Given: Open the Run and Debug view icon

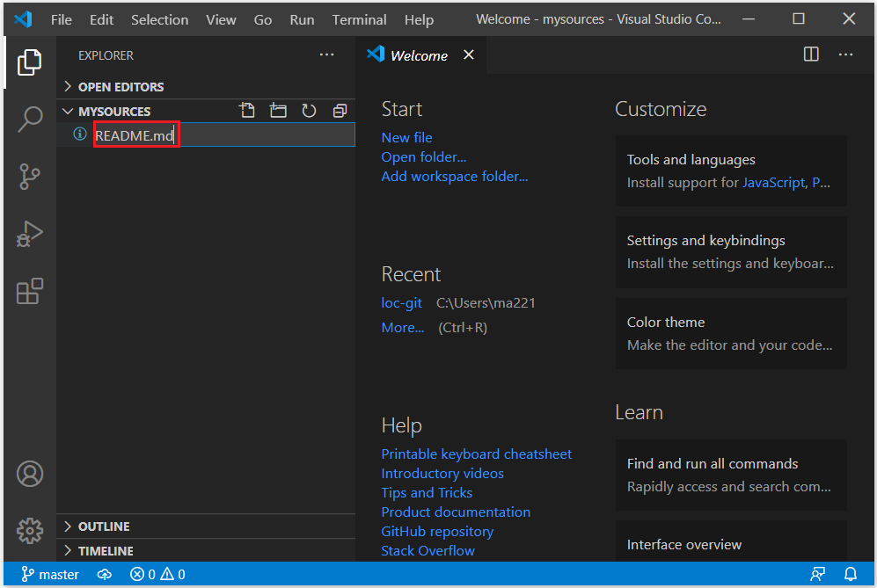Looking at the screenshot, I should click(30, 234).
